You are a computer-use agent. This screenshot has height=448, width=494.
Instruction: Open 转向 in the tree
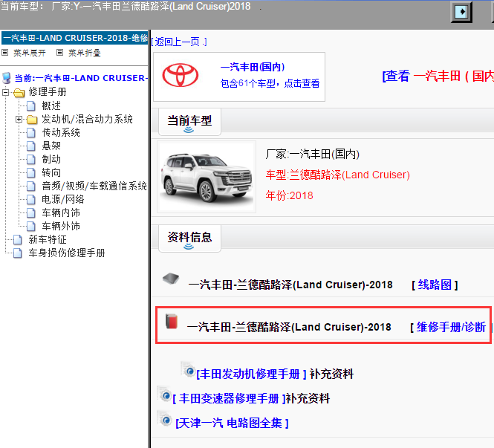51,172
